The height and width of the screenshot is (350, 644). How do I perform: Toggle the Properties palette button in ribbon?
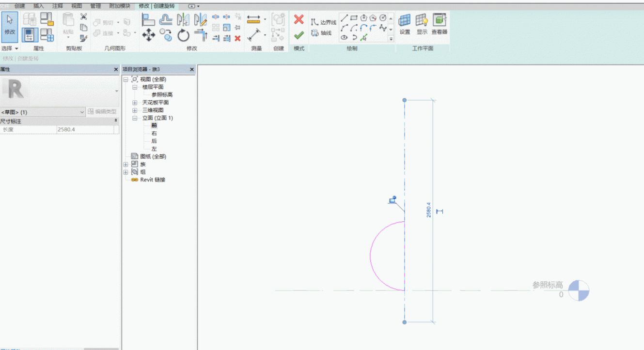(30, 35)
